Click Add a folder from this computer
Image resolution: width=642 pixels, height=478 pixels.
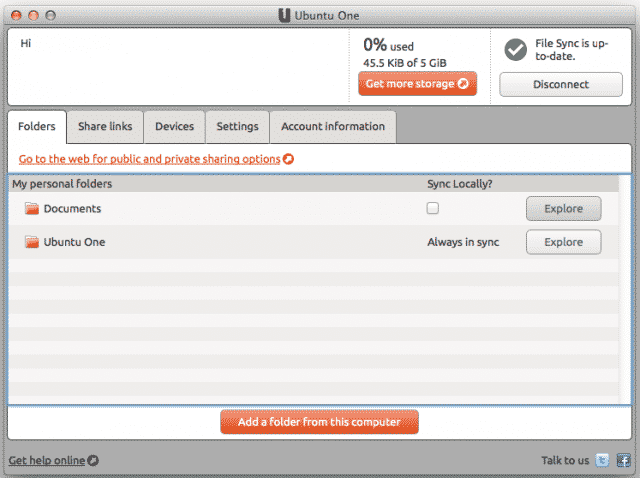pos(319,422)
